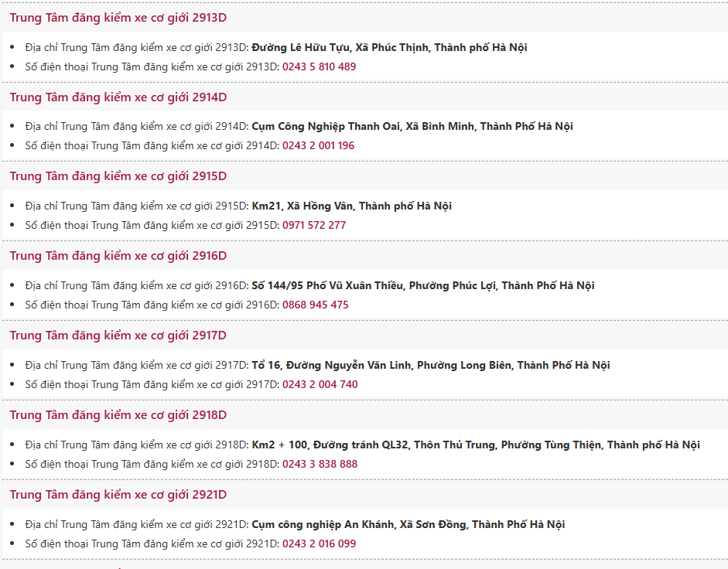
Task: Click phone number 0243 2 001 196
Action: coord(318,146)
